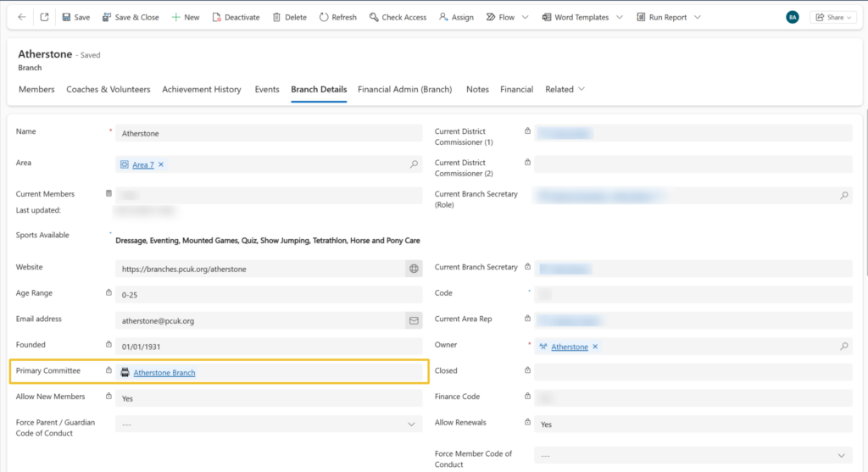Screen dimensions: 868x472
Task: Click the globe icon beside website
Action: coord(414,269)
